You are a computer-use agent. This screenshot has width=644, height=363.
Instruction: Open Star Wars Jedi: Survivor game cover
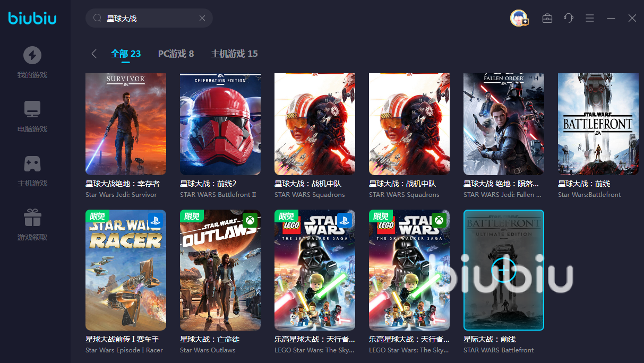pos(126,124)
